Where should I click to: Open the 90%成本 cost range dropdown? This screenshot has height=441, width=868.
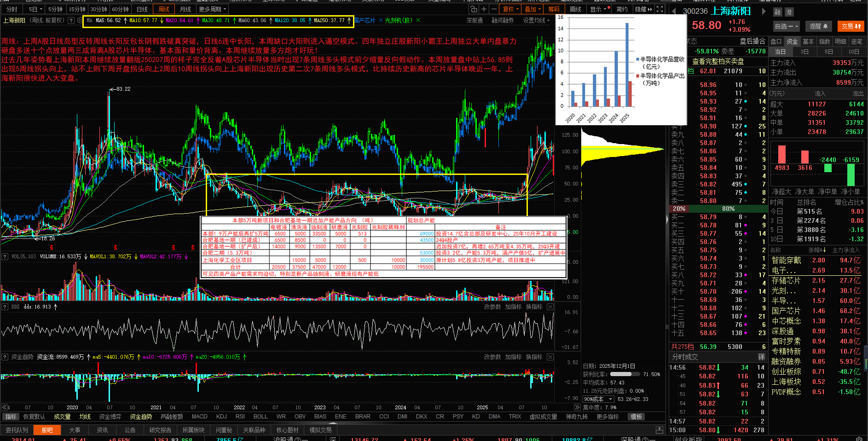tap(598, 399)
